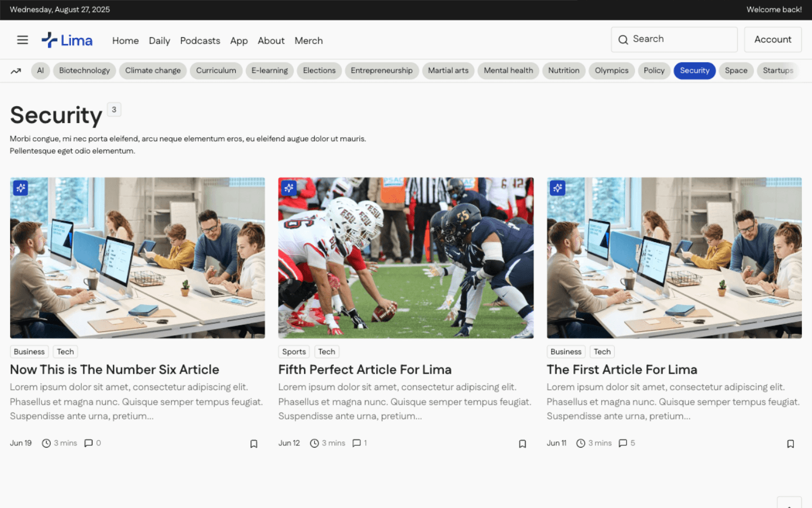812x508 pixels.
Task: Click the Sports category tag
Action: [294, 352]
